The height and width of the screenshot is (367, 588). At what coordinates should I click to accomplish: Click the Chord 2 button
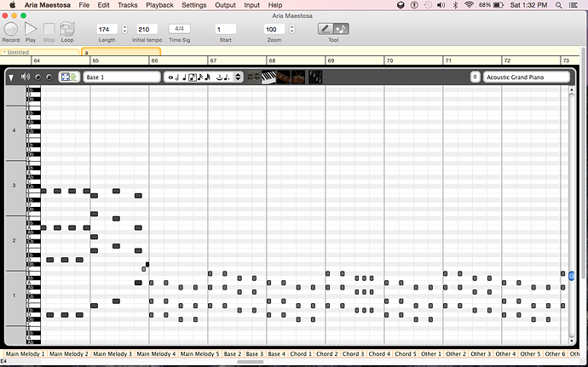pos(327,353)
